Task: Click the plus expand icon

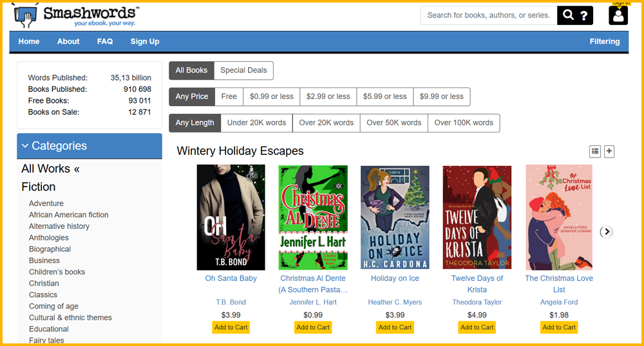Action: (x=609, y=151)
